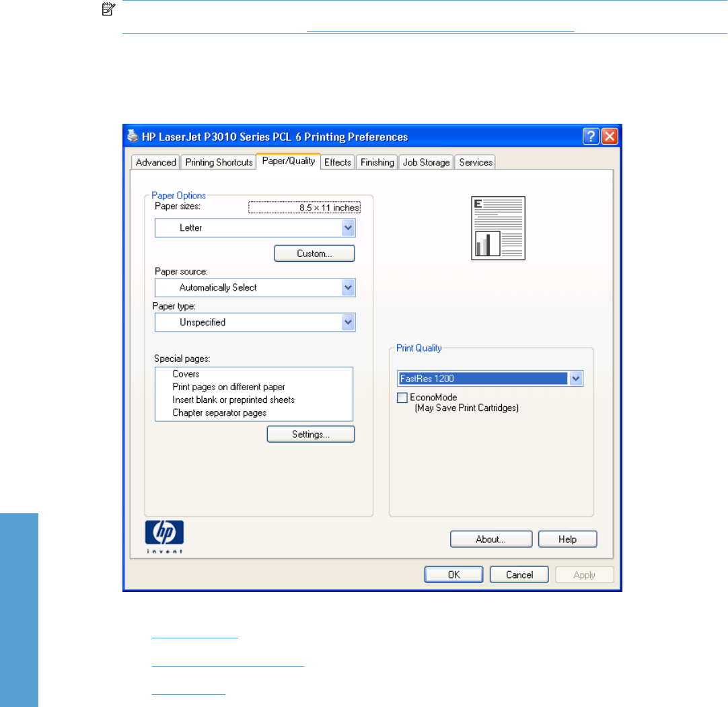Click the note icon above the dialog
This screenshot has width=728, height=707.
[108, 9]
